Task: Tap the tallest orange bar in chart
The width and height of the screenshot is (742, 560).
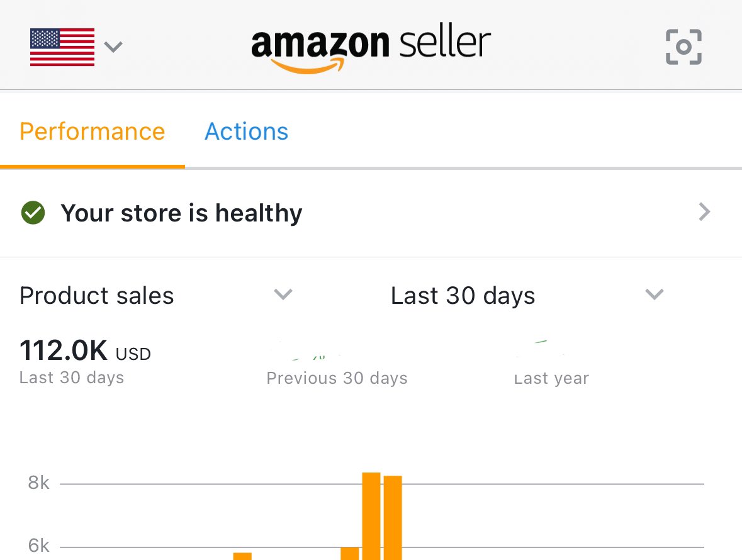Action: 371,516
